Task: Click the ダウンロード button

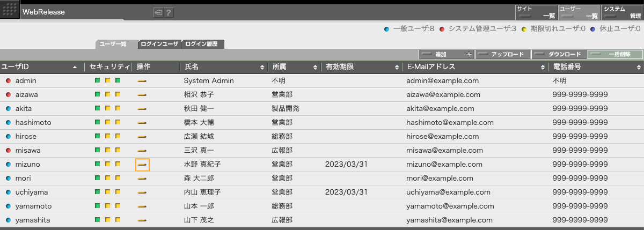Action: pos(558,54)
